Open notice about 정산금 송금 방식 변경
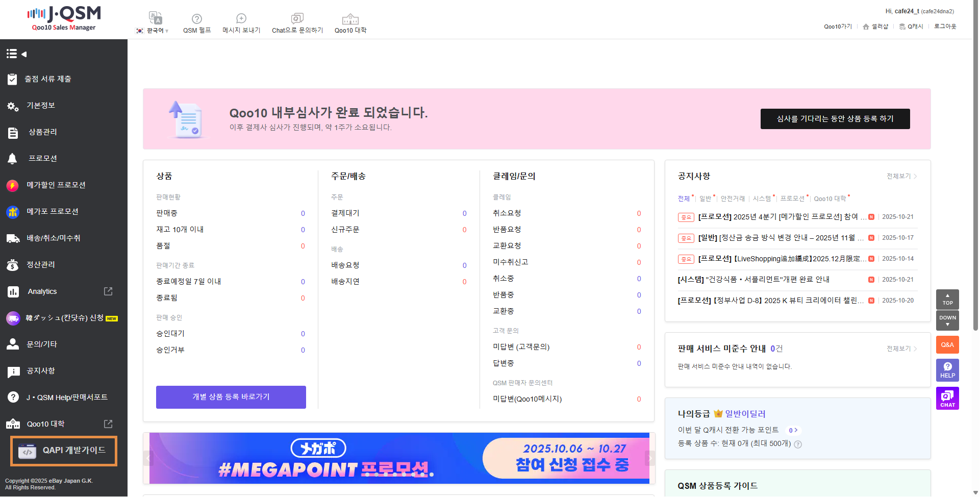The width and height of the screenshot is (980, 497). [781, 238]
